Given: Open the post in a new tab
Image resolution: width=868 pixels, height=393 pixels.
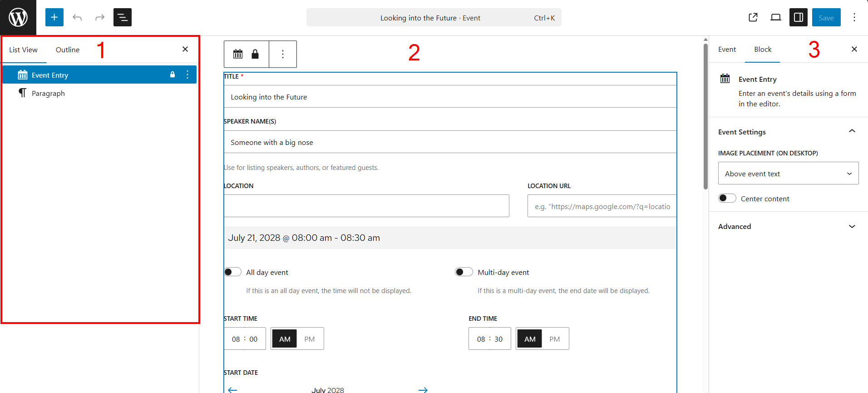Looking at the screenshot, I should coord(753,17).
